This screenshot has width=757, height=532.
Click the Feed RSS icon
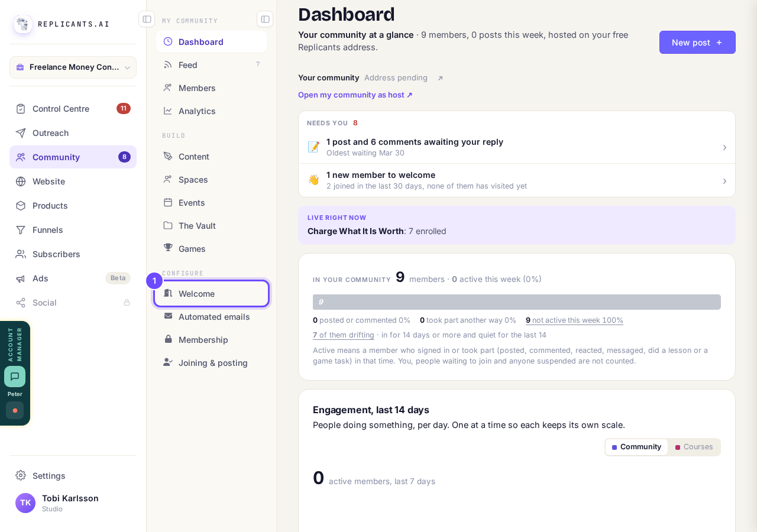point(168,64)
